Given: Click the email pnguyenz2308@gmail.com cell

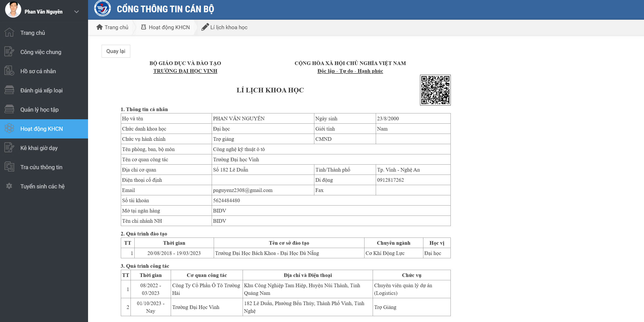Looking at the screenshot, I should (x=263, y=190).
